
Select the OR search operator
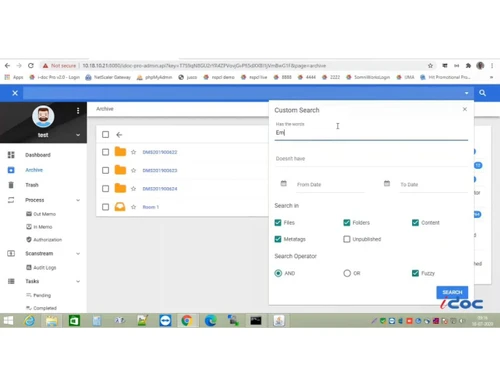(x=347, y=273)
